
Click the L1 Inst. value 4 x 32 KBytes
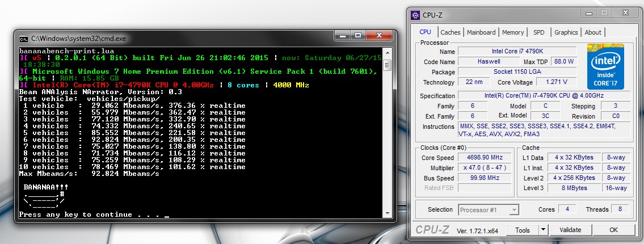tap(574, 167)
